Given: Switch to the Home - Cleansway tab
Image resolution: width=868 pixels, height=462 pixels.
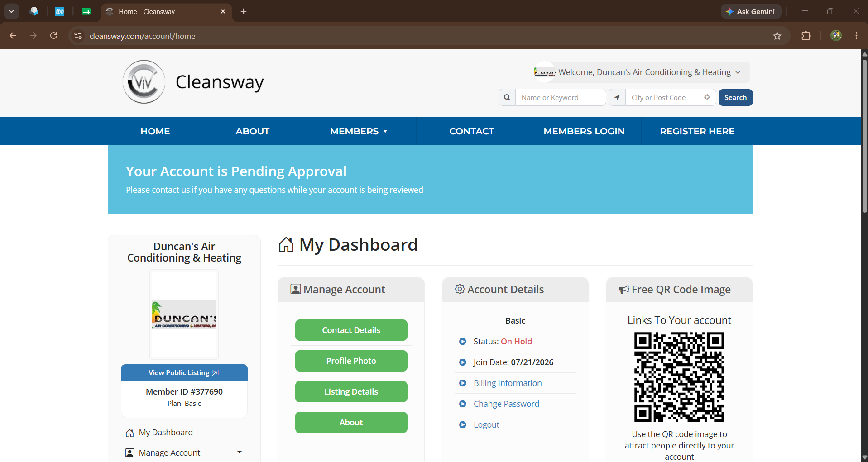Looking at the screenshot, I should point(166,11).
